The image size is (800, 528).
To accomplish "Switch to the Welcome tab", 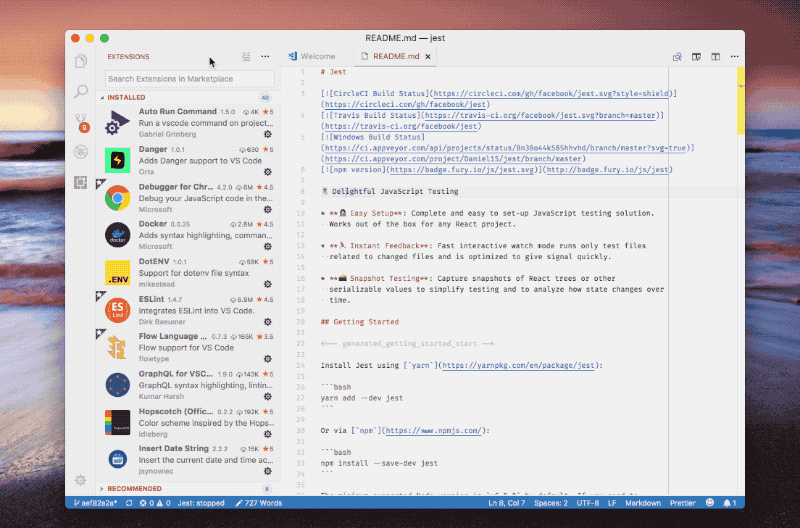I will (312, 57).
